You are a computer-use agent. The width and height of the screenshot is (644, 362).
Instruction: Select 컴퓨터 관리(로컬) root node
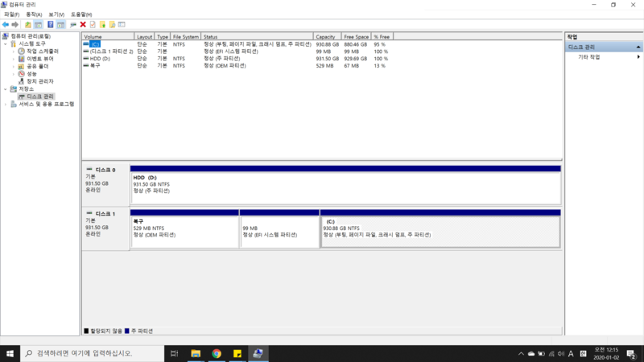(x=31, y=36)
